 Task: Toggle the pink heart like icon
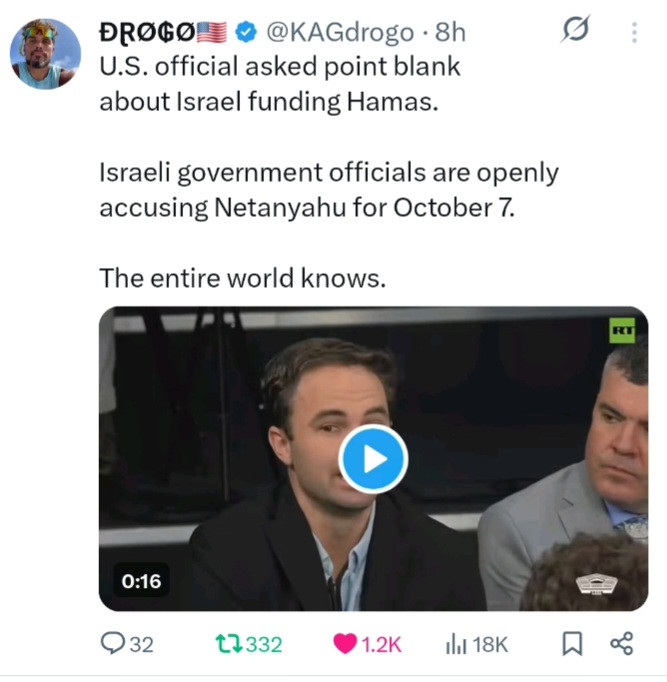point(345,644)
